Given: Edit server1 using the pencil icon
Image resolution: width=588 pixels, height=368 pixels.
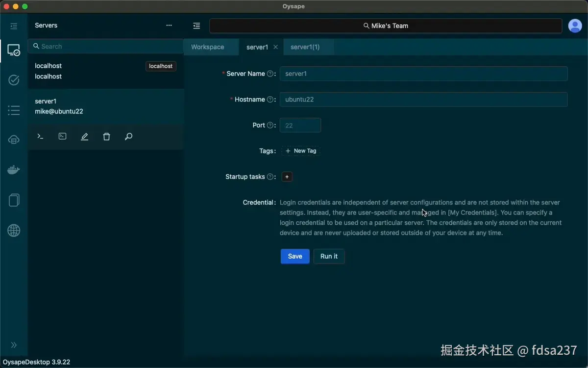Looking at the screenshot, I should pyautogui.click(x=84, y=136).
